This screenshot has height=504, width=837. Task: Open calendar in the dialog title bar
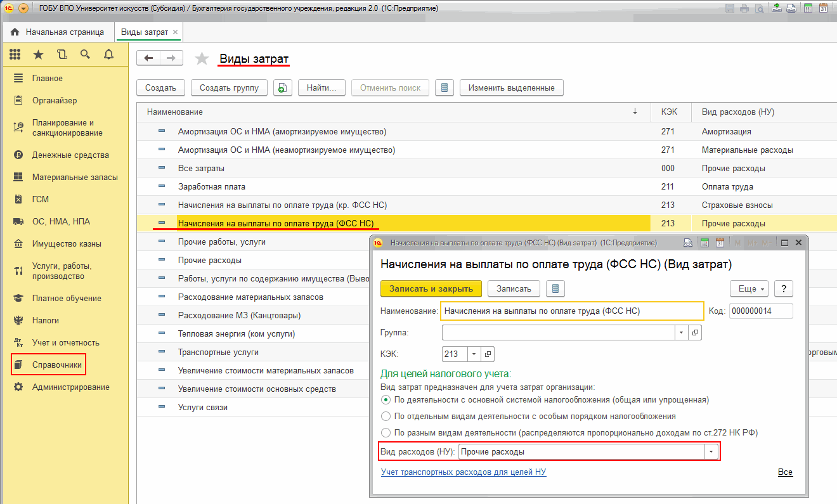click(x=720, y=243)
